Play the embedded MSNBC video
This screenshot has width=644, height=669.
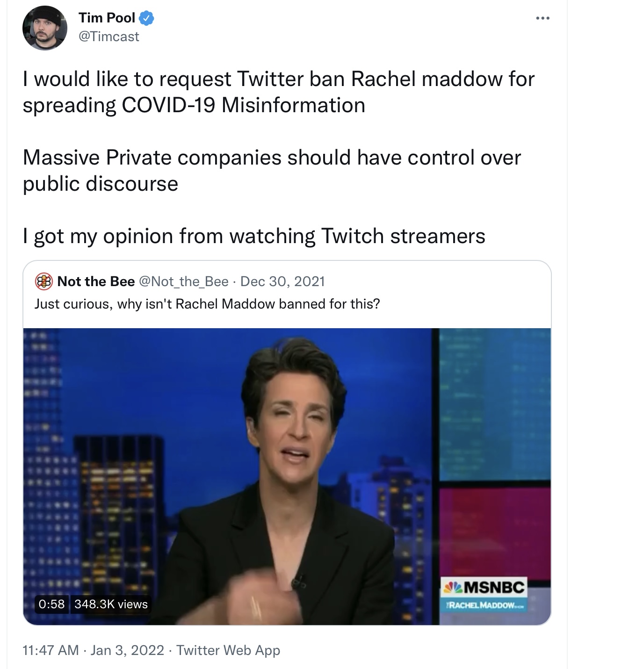click(x=287, y=476)
